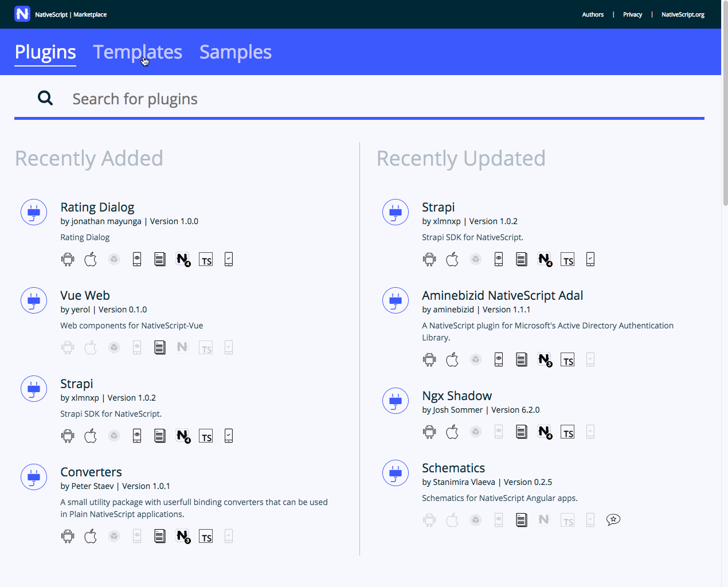Open the Rating Dialog plugin title
This screenshot has height=587, width=728.
click(x=97, y=207)
